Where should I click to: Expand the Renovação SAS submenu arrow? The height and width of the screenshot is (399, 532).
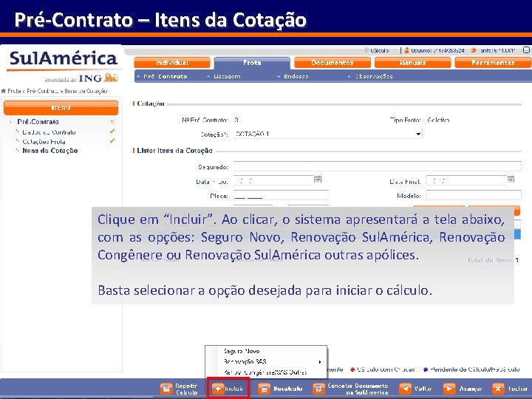point(320,362)
